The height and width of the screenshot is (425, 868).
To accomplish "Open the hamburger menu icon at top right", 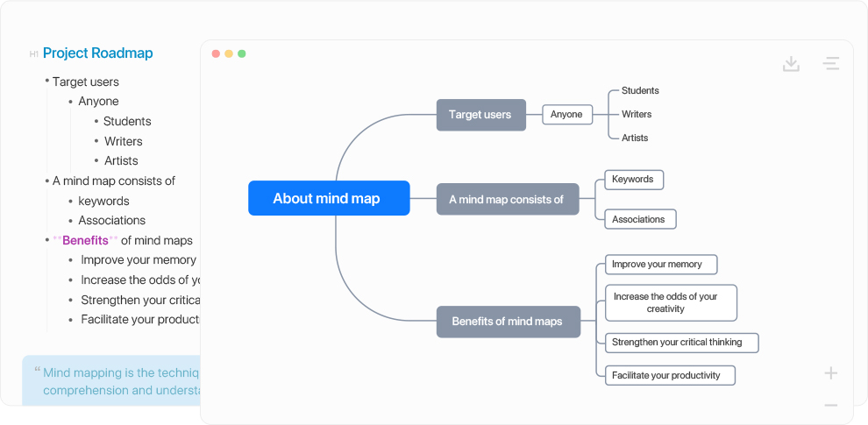I will pyautogui.click(x=831, y=64).
